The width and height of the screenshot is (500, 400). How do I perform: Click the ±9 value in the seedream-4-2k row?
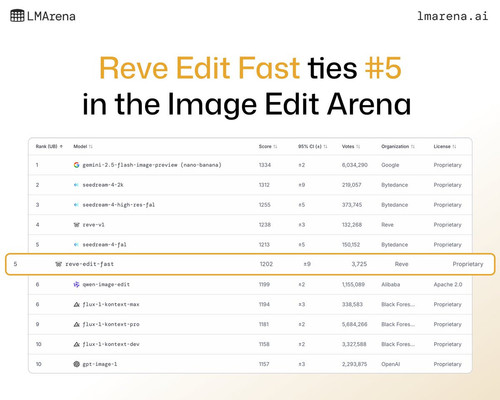click(302, 185)
